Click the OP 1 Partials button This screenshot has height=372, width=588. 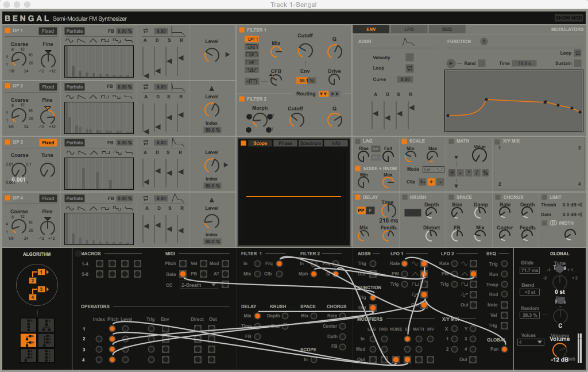(75, 31)
